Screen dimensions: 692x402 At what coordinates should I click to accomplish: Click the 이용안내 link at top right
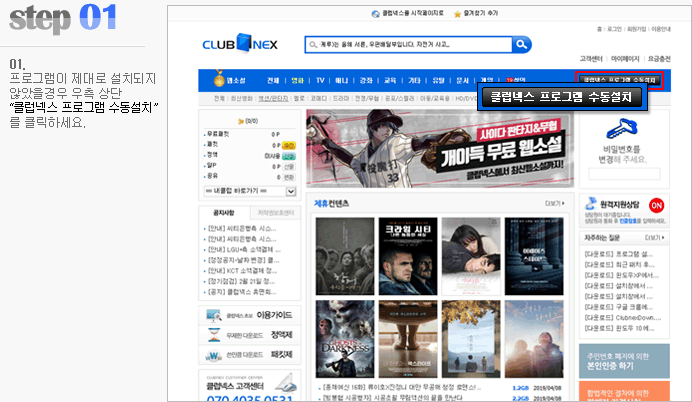[661, 29]
